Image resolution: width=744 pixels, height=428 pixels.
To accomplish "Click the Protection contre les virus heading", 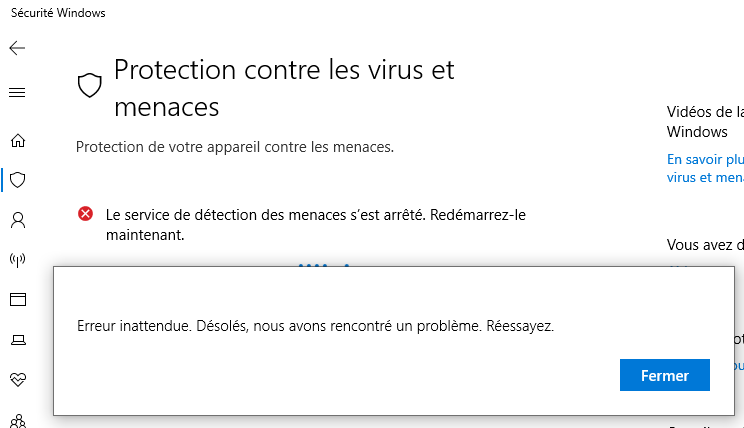I will tap(284, 87).
